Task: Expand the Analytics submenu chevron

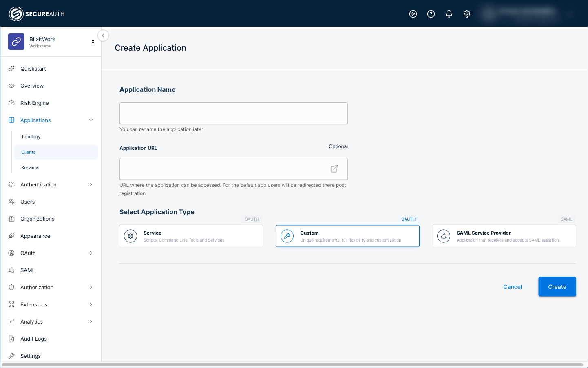Action: (x=91, y=321)
